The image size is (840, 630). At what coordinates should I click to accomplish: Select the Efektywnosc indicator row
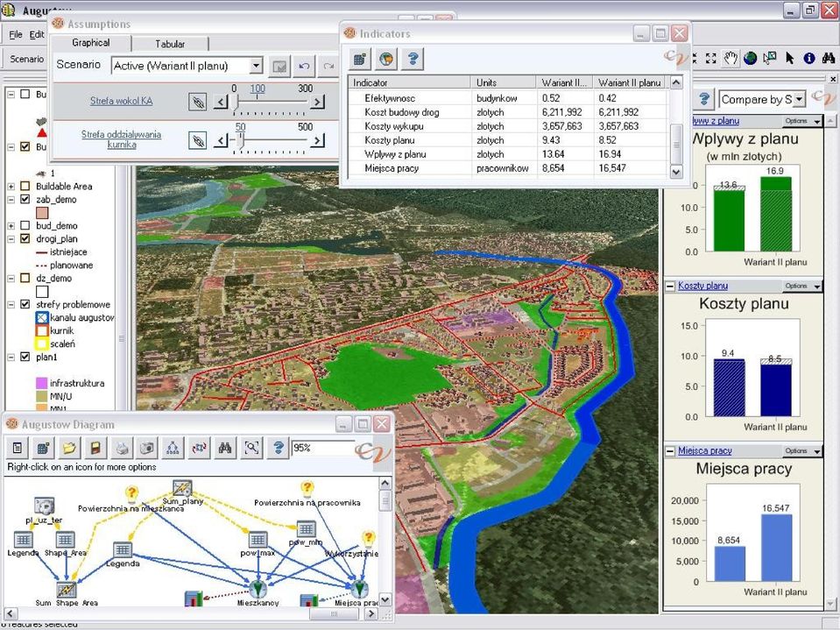(x=508, y=98)
